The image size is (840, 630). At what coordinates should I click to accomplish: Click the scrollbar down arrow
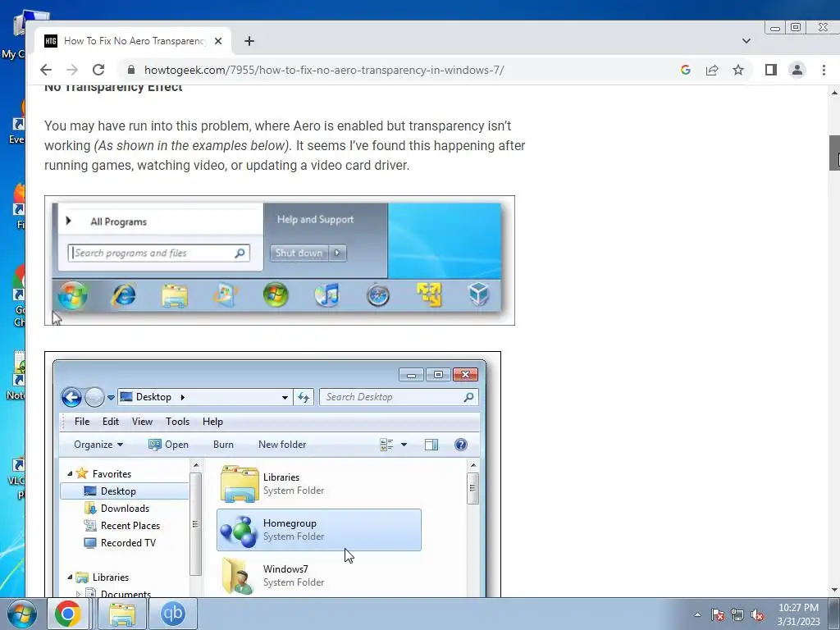click(834, 591)
